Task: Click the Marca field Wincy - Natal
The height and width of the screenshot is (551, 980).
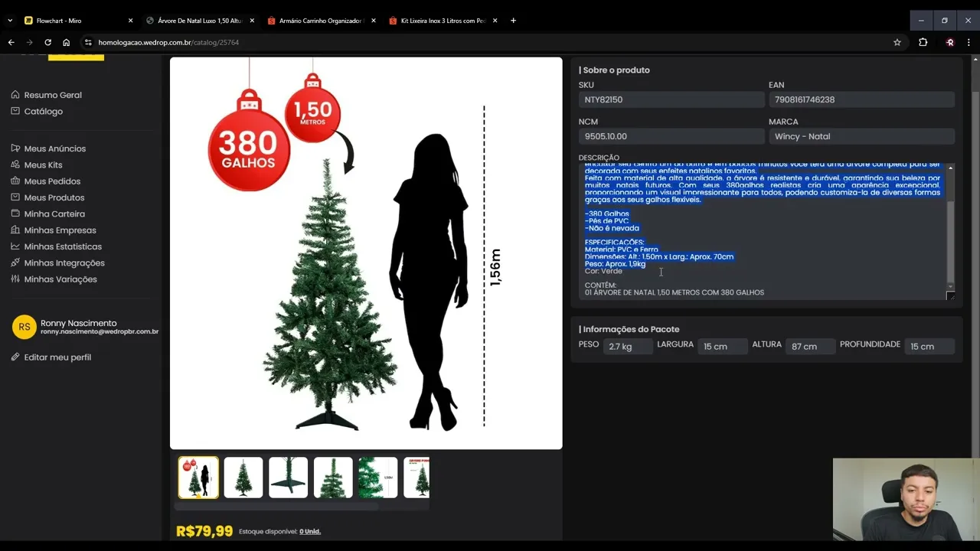Action: [861, 136]
